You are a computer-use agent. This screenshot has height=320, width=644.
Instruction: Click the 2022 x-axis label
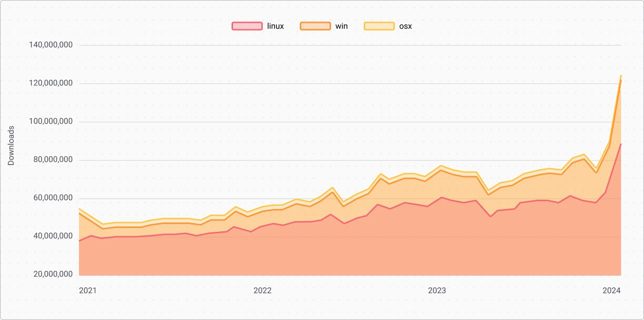click(x=262, y=291)
